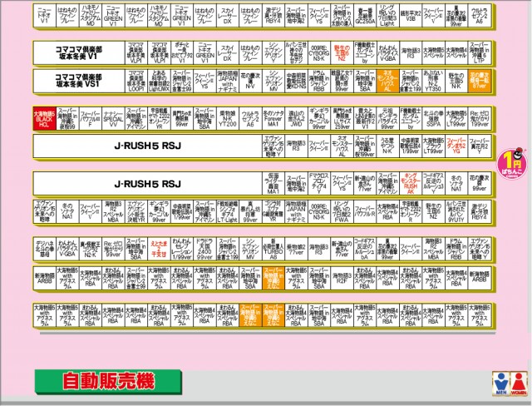
Task: Select the デジハネ北斗の拳 慈母 cell
Action: (x=44, y=249)
